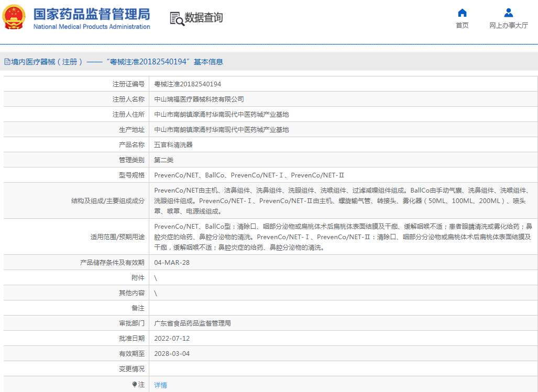Click National Medical Products Administration text

coord(92,27)
